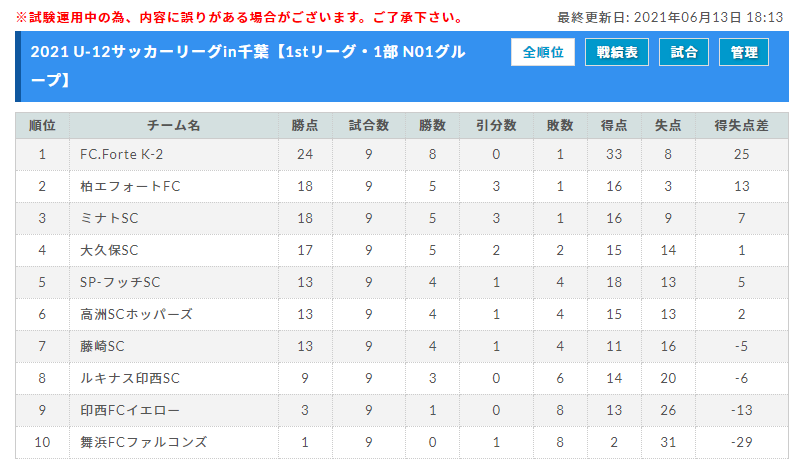Viewport: 802px width, 469px height.
Task: Click the 管理 button
Action: (744, 52)
